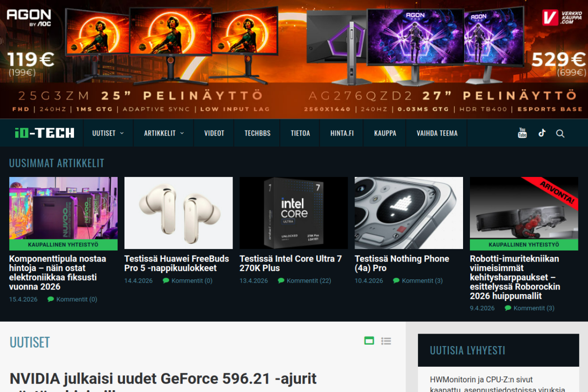Click date 15.4.2026 under Komponenttipula article
Screen dimensions: 588x392
(x=23, y=299)
